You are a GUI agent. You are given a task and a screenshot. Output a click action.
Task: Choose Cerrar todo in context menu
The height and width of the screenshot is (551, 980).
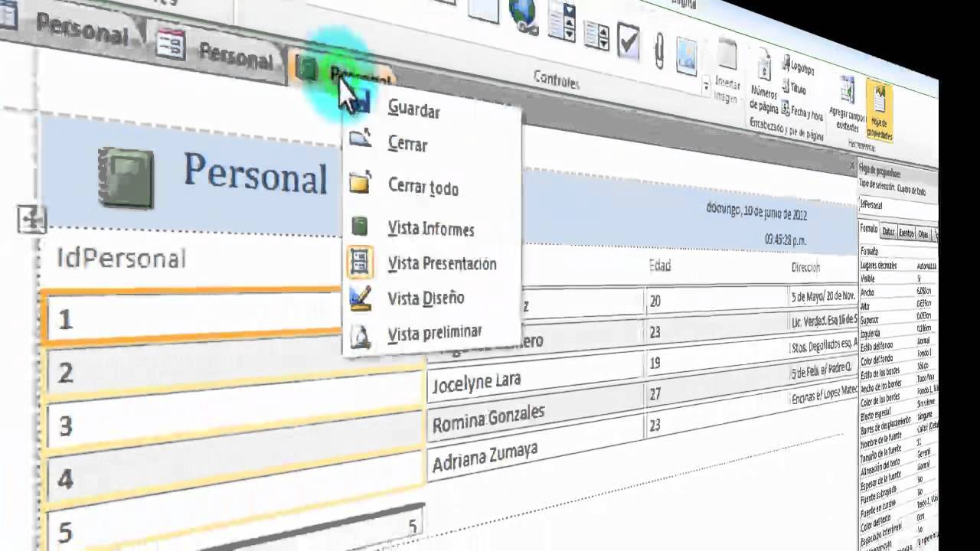point(423,187)
